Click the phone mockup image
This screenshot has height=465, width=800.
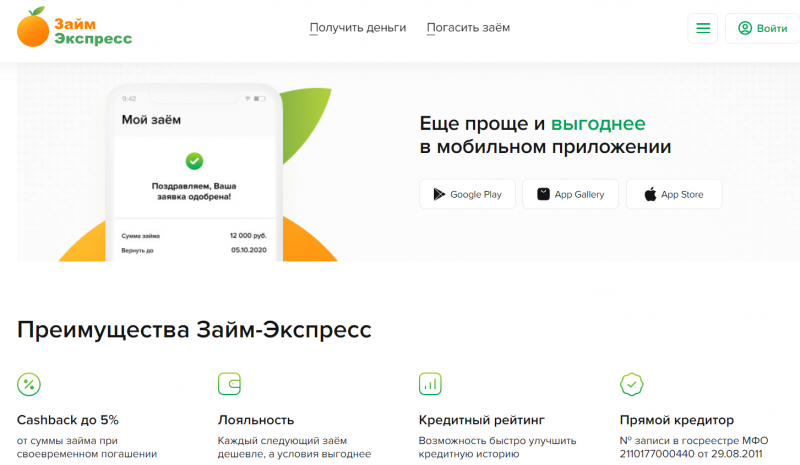click(194, 173)
